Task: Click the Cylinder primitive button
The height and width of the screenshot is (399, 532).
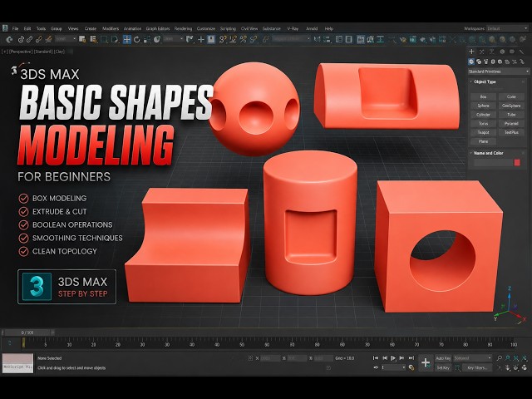Action: (483, 115)
